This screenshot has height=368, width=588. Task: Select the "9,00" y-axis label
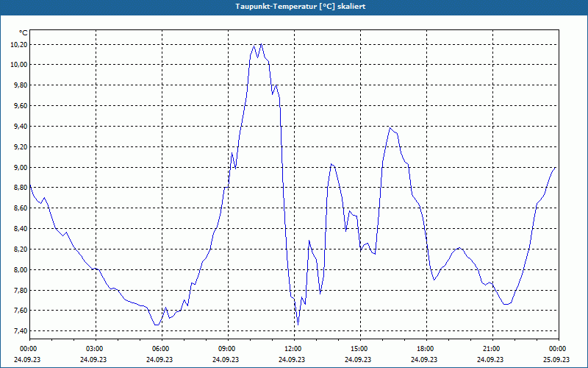click(21, 167)
